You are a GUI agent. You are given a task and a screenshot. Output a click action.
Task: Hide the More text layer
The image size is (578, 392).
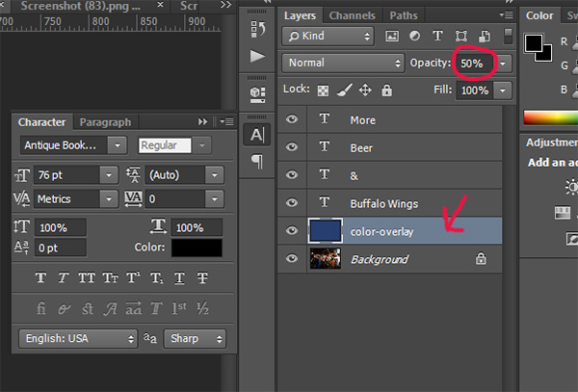coord(292,119)
